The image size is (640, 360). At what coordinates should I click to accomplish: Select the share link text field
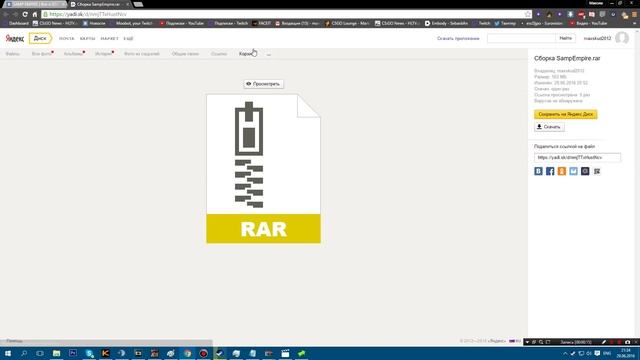click(x=577, y=158)
